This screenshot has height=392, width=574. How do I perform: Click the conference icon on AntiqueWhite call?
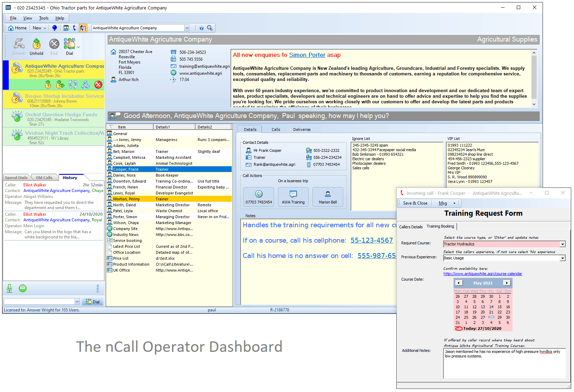tap(86, 84)
